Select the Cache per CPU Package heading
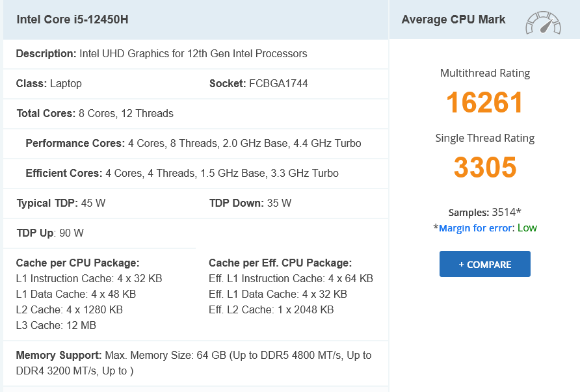 pos(77,263)
